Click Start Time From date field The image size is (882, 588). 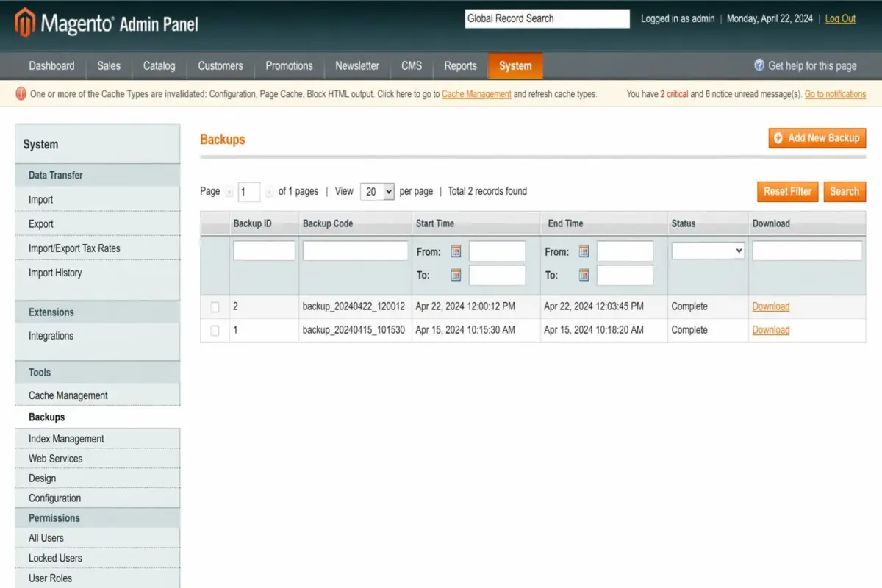(x=498, y=251)
